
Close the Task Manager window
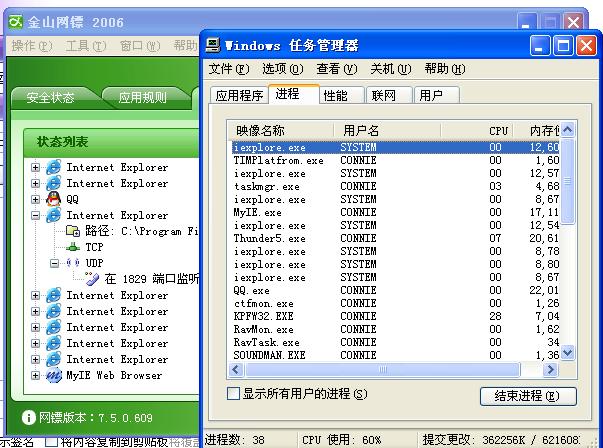pos(587,46)
